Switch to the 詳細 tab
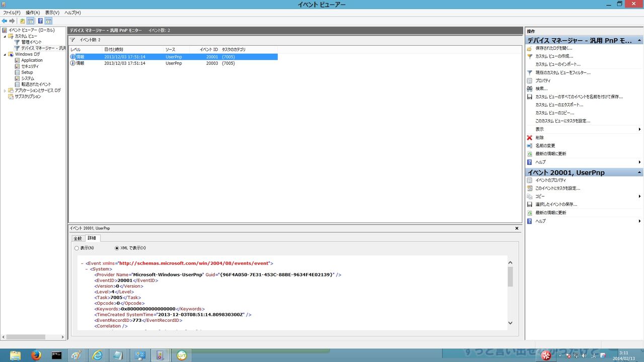Screen dimensions: 644x362 (92, 238)
